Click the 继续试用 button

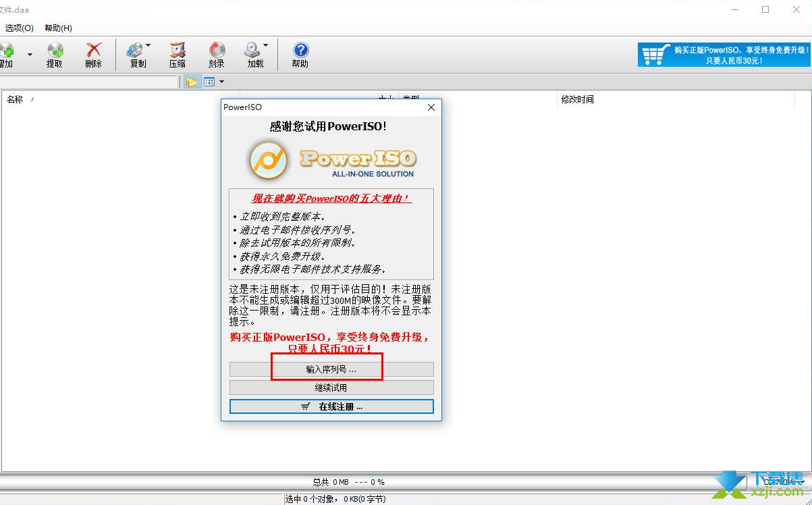pos(331,388)
